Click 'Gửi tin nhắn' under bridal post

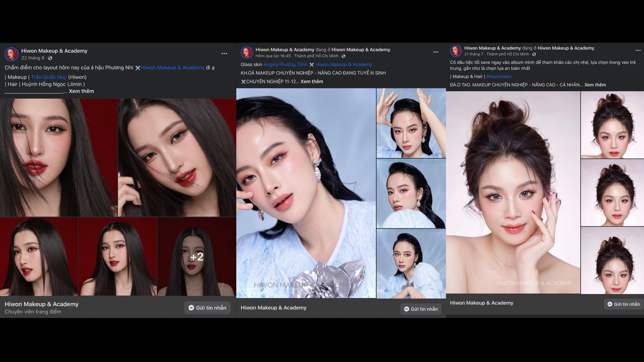[624, 304]
